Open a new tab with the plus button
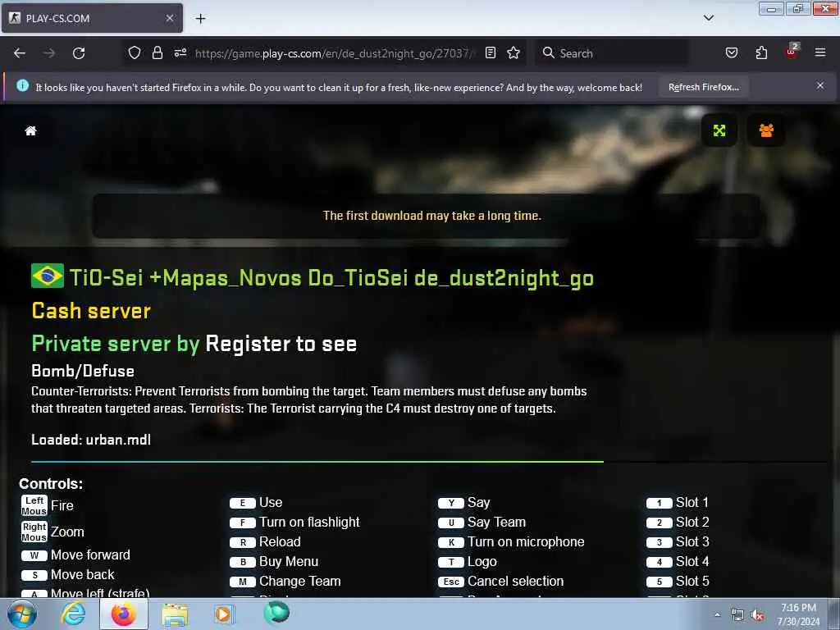Screen dimensions: 840x630 (x=200, y=18)
